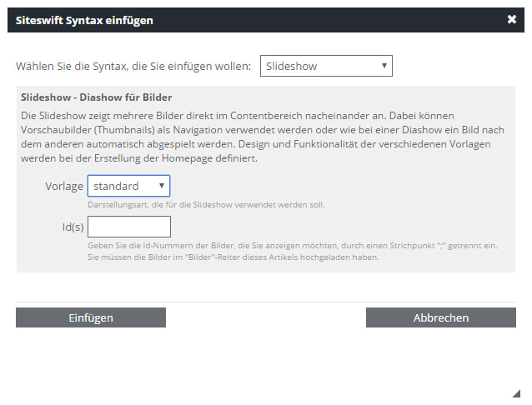
Task: Click the title bar "Siteswift Syntax einfügen"
Action: click(x=85, y=19)
